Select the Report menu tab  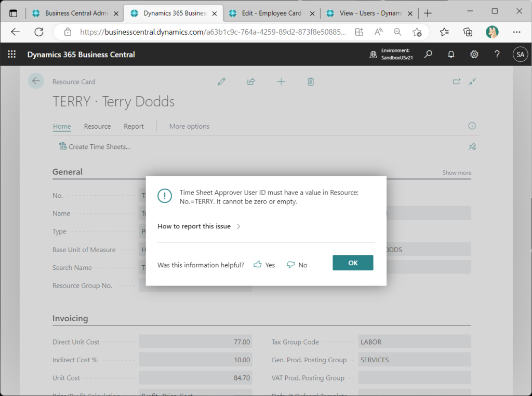point(134,126)
